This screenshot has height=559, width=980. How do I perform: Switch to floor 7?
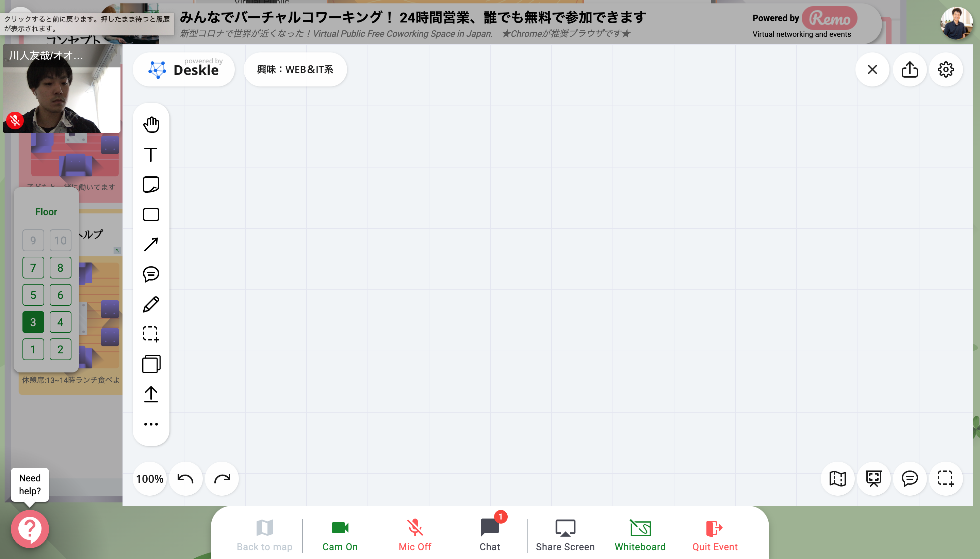[33, 268]
